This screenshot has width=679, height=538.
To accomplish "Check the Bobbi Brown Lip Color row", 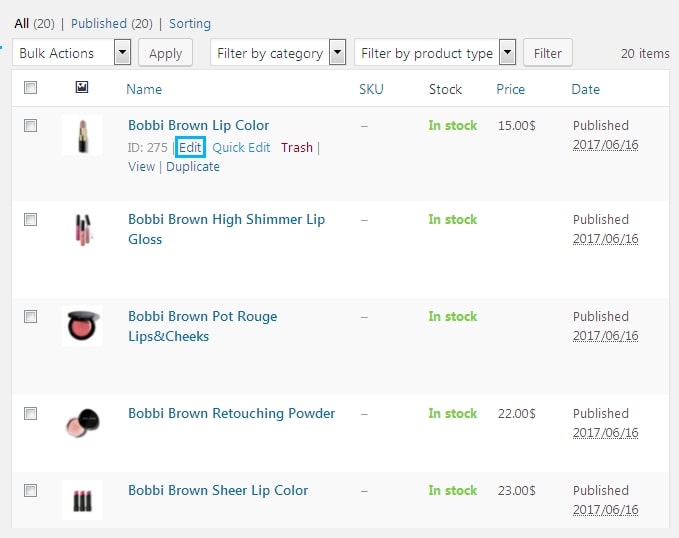I will (30, 126).
